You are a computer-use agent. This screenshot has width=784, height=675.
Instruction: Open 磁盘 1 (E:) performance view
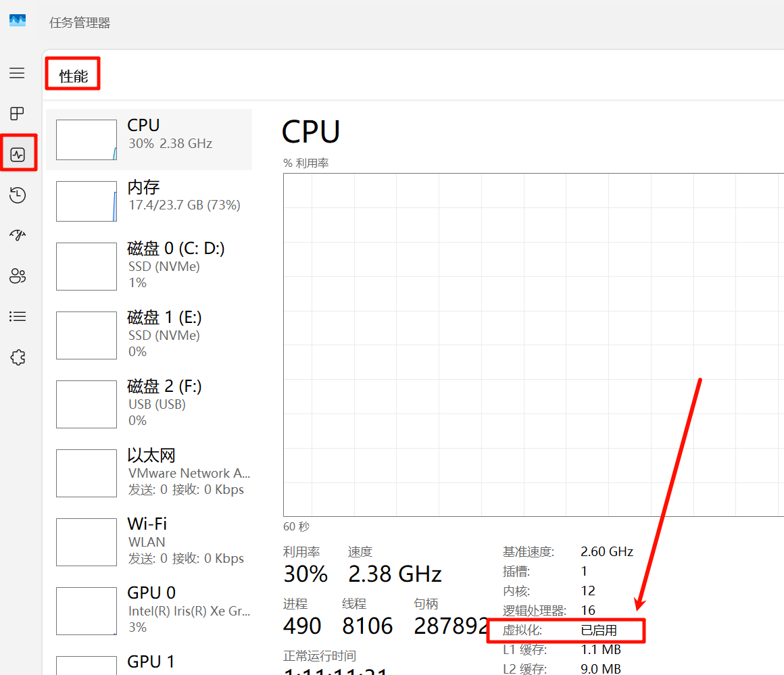pyautogui.click(x=149, y=335)
